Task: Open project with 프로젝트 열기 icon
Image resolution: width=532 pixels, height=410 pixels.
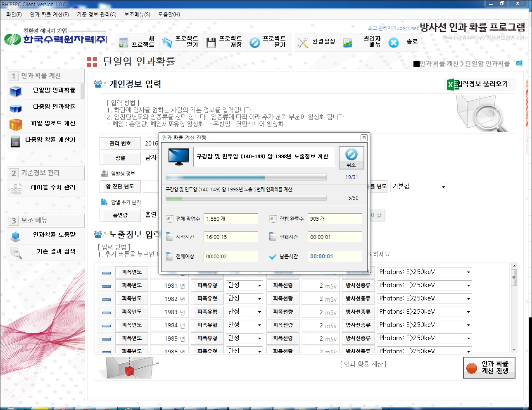Action: (x=167, y=42)
